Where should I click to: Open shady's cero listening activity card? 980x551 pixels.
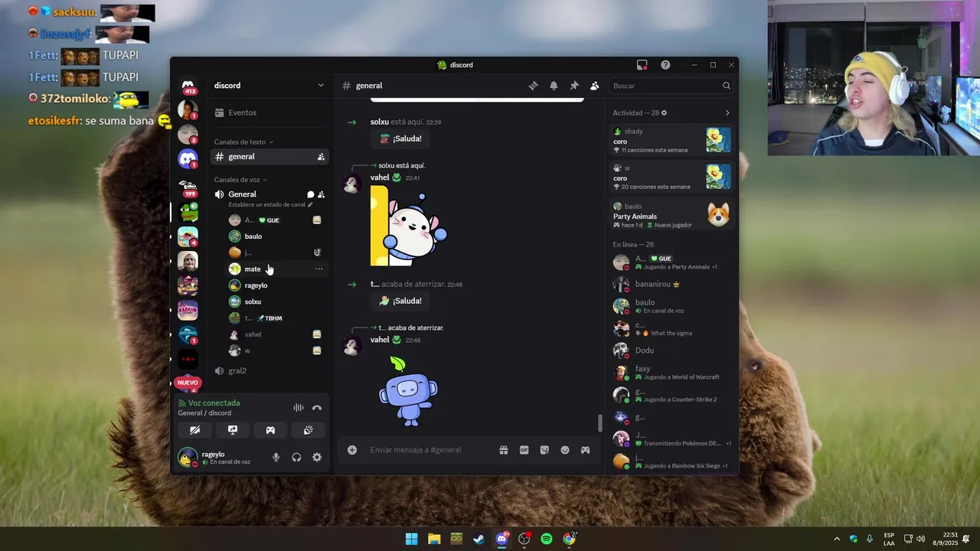tap(671, 140)
